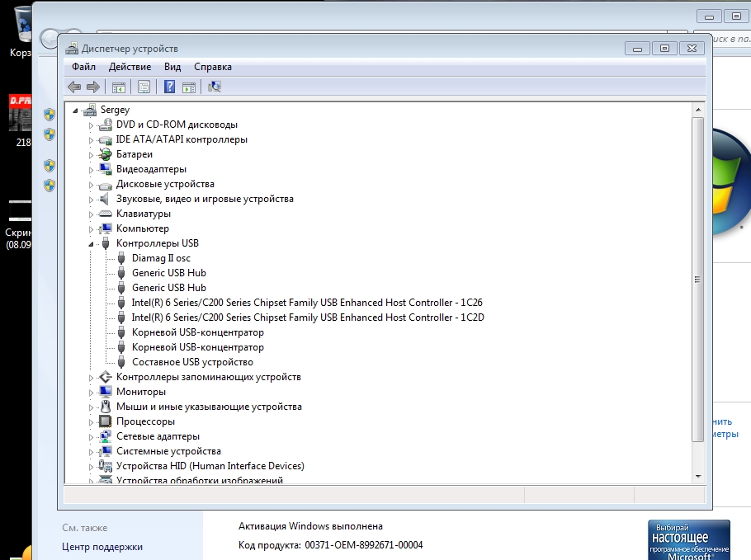Click the genuine Microsoft software banner
Viewport: 751px width, 560px height.
tap(689, 540)
